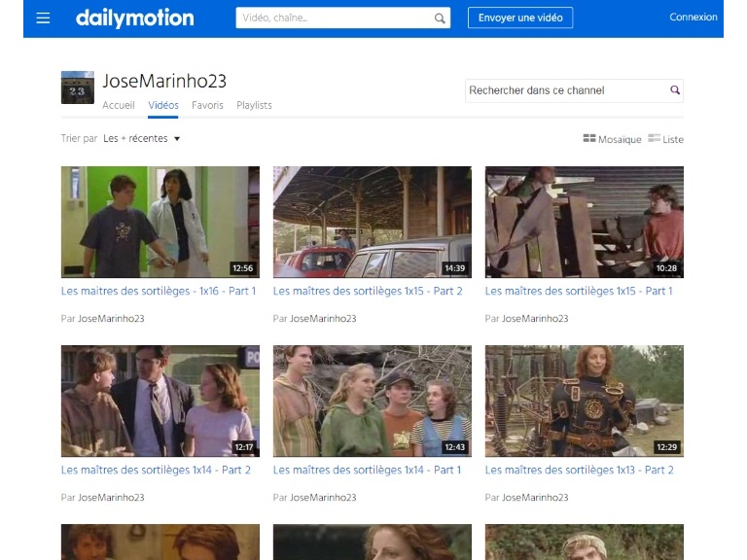Click the magnifier in the top search bar
Screen dimensions: 747x560
click(440, 18)
